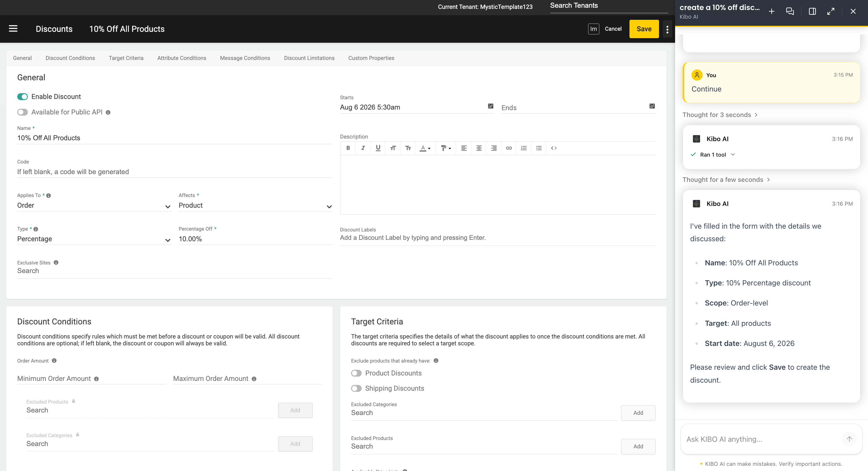Center align description text
The height and width of the screenshot is (471, 868).
coord(478,148)
